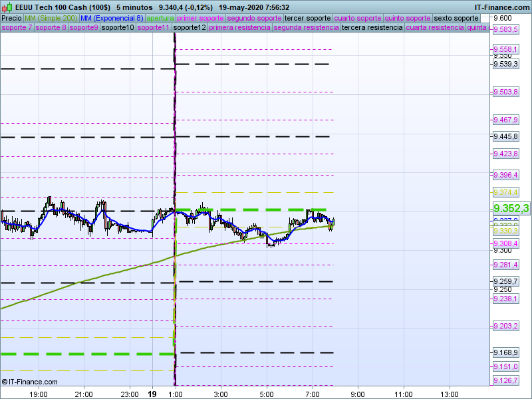Click the 19 date marker on time axis
Viewport: 532px width, 399px height.
click(x=154, y=394)
